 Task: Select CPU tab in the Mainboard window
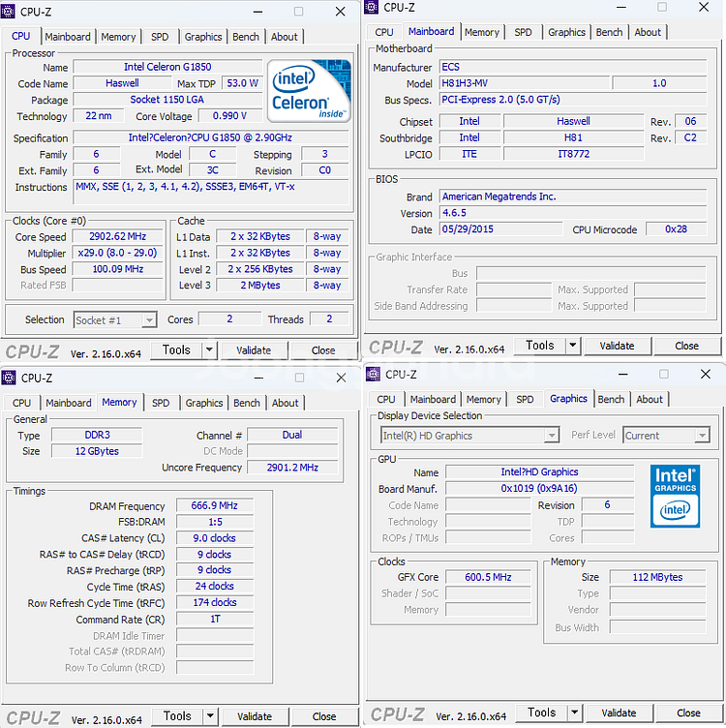click(x=384, y=32)
